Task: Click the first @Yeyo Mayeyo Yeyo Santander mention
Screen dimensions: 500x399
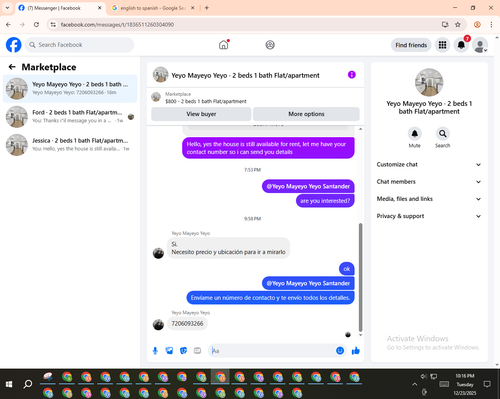Action: pyautogui.click(x=308, y=186)
